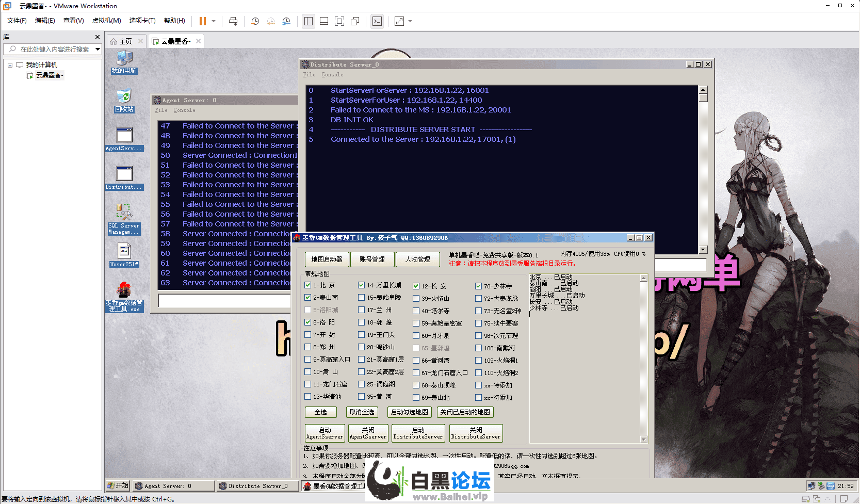Select the 云鼎墨香- VM in the library tree

(x=50, y=75)
